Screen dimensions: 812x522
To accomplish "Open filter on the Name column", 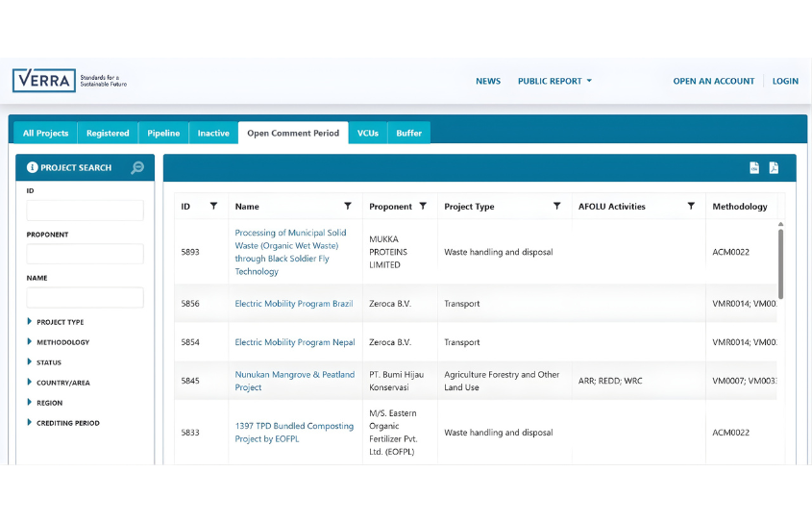I will pyautogui.click(x=348, y=206).
